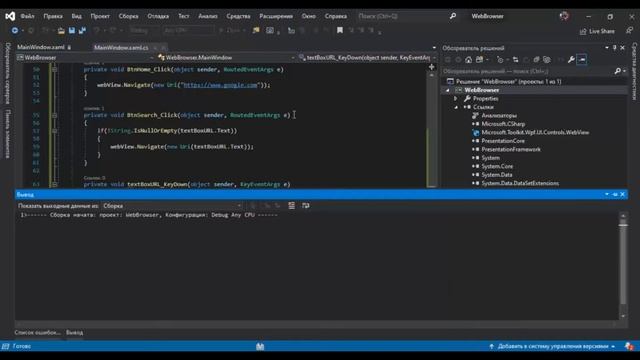Open the Вид menu

pyautogui.click(x=76, y=16)
